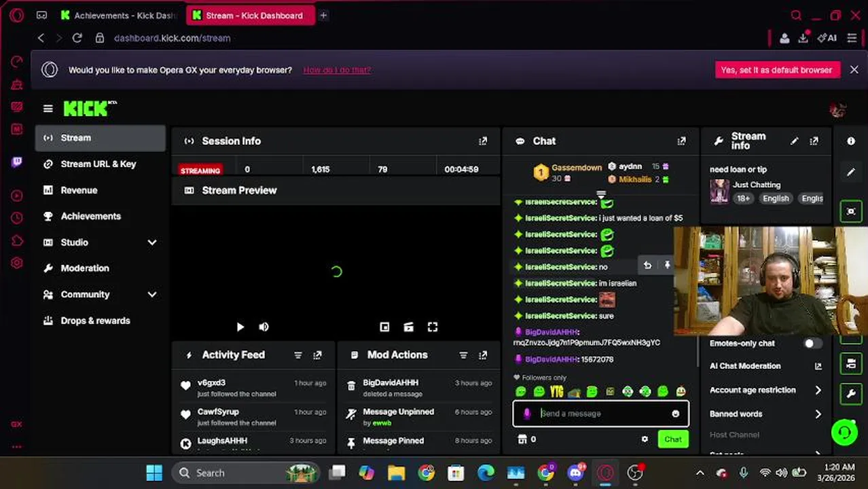Viewport: 868px width, 489px height.
Task: Play the stream preview
Action: pyautogui.click(x=240, y=327)
